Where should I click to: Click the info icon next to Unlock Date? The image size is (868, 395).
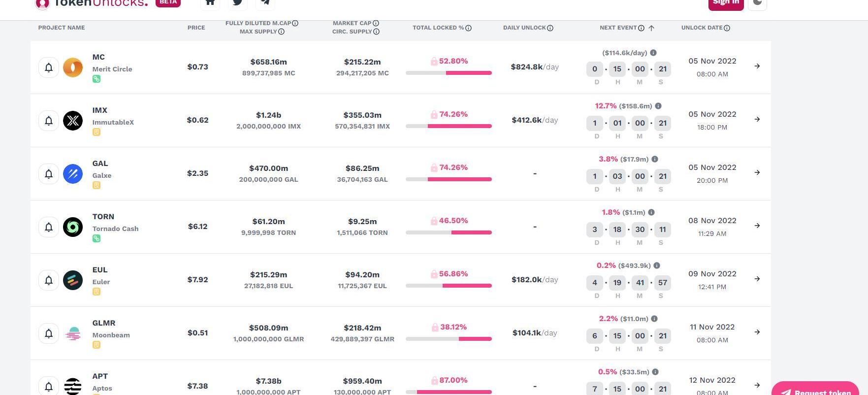tap(727, 28)
